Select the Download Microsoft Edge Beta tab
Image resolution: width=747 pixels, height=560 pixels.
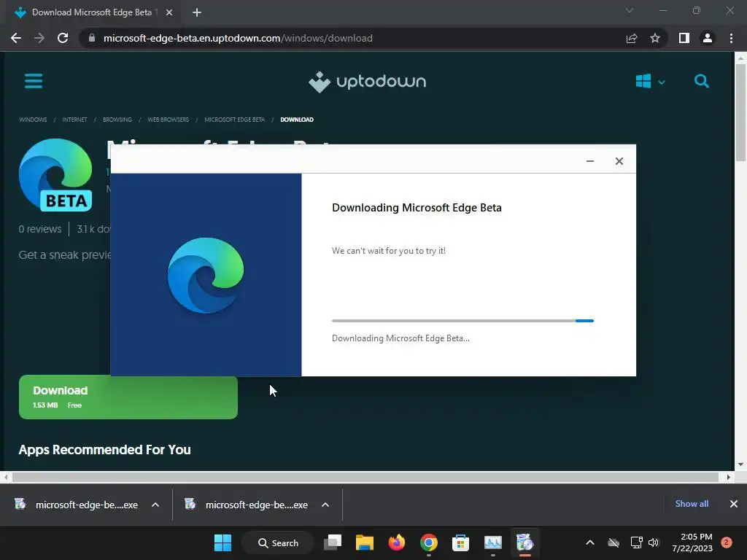pyautogui.click(x=92, y=12)
